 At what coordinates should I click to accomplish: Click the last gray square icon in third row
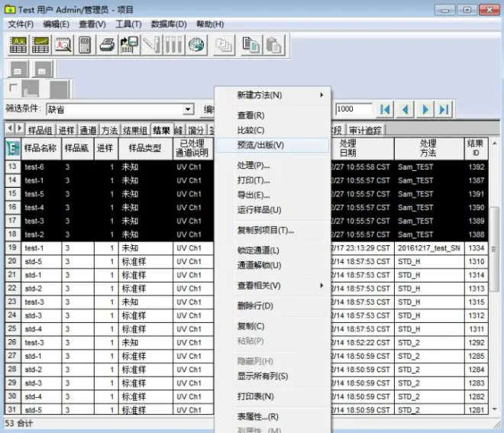pyautogui.click(x=59, y=89)
